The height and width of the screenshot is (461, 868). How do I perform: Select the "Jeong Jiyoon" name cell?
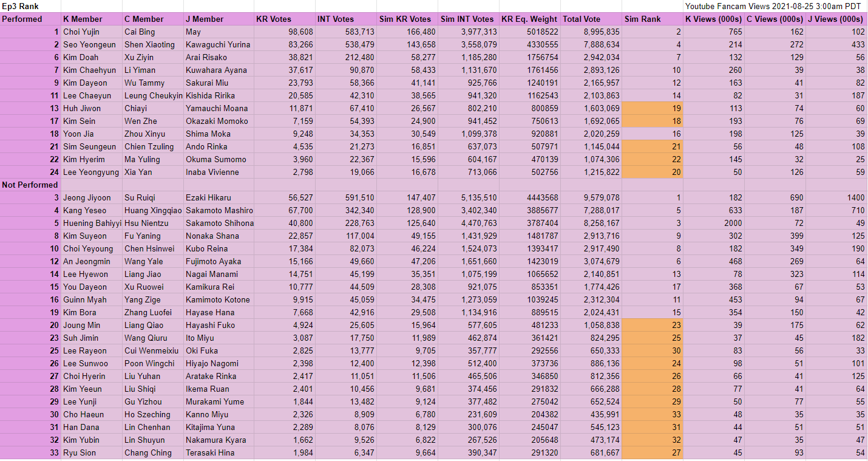(x=86, y=197)
